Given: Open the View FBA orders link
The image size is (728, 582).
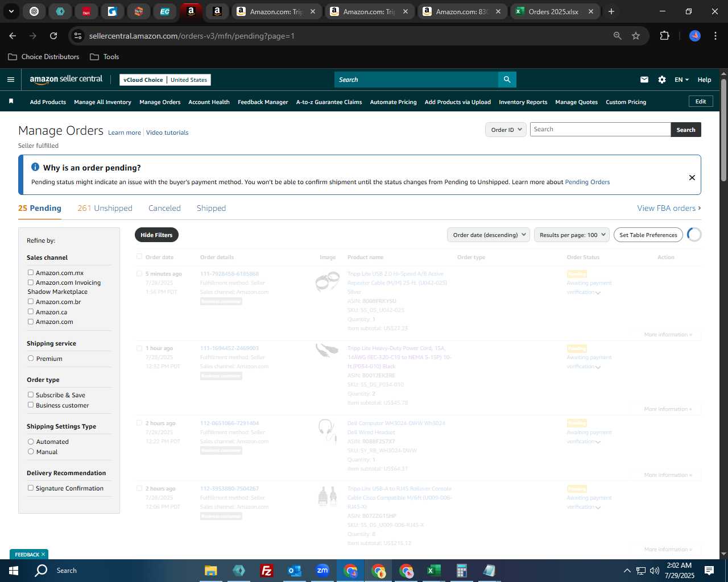Looking at the screenshot, I should 669,208.
